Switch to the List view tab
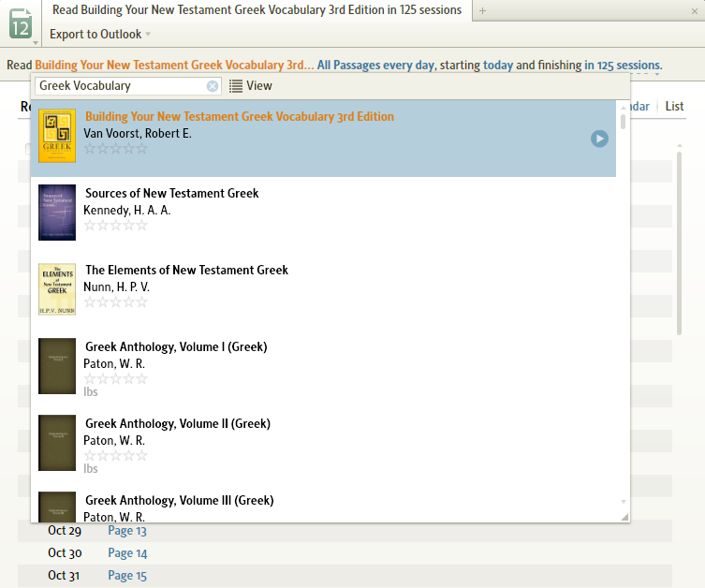Viewport: 705px width, 588px height. (674, 106)
